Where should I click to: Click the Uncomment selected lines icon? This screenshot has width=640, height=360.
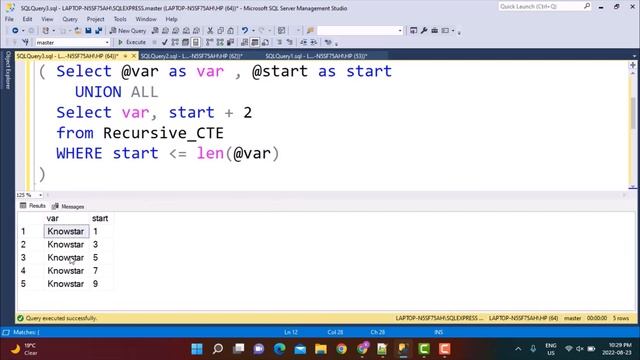click(290, 42)
